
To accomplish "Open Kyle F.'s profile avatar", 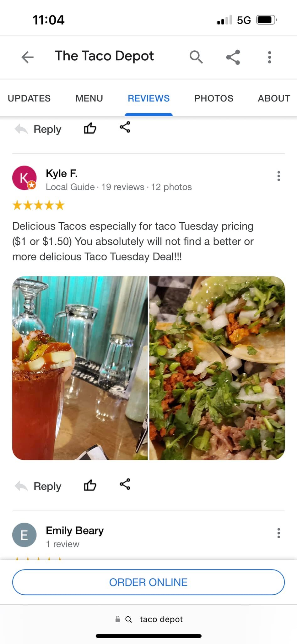I will pos(24,178).
